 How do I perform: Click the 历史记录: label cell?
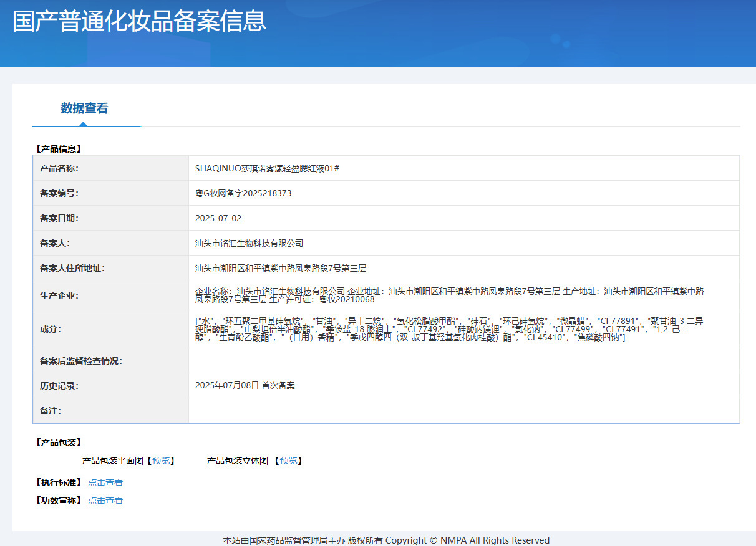pos(111,386)
